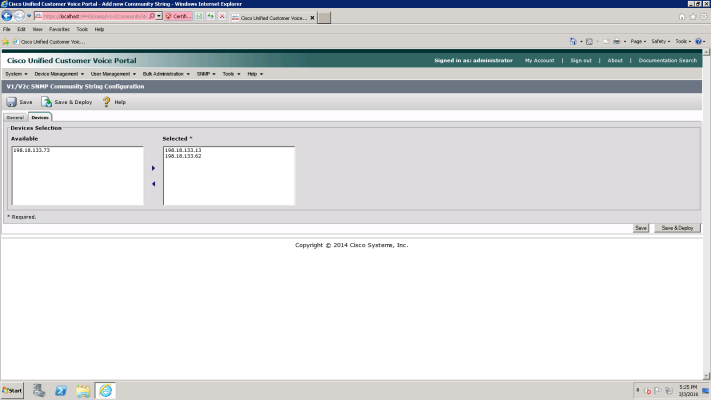Expand the SNMP portal menu
711x400 pixels.
[x=206, y=74]
